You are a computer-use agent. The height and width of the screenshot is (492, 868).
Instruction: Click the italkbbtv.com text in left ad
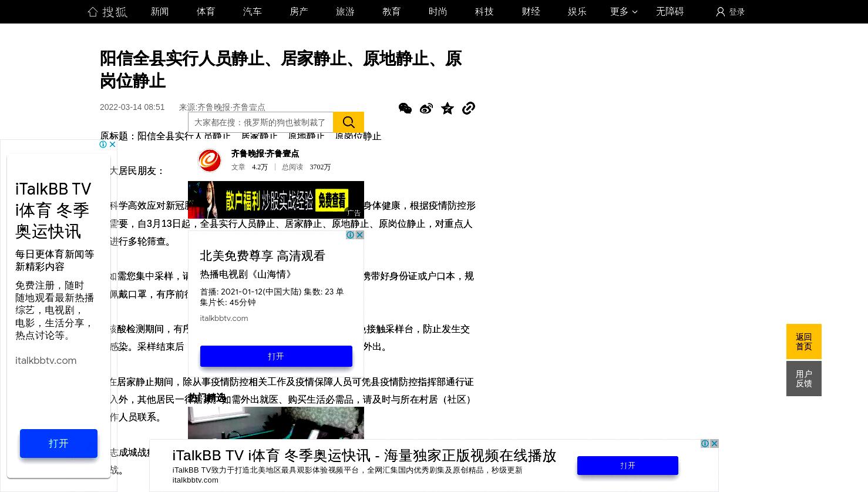tap(46, 360)
